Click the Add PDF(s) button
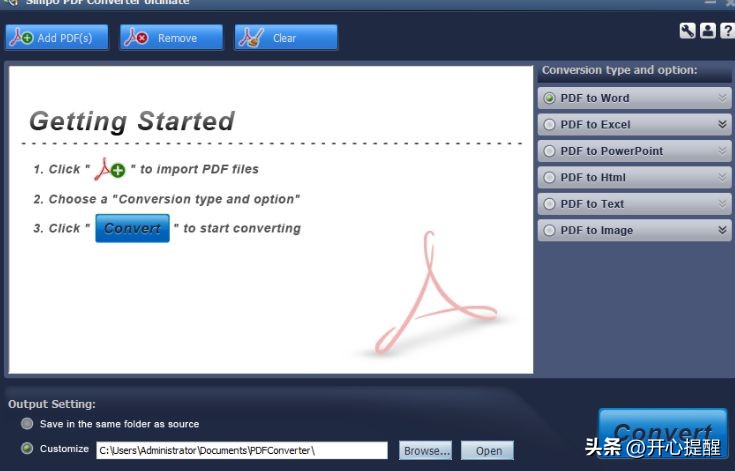The height and width of the screenshot is (471, 735). click(57, 37)
